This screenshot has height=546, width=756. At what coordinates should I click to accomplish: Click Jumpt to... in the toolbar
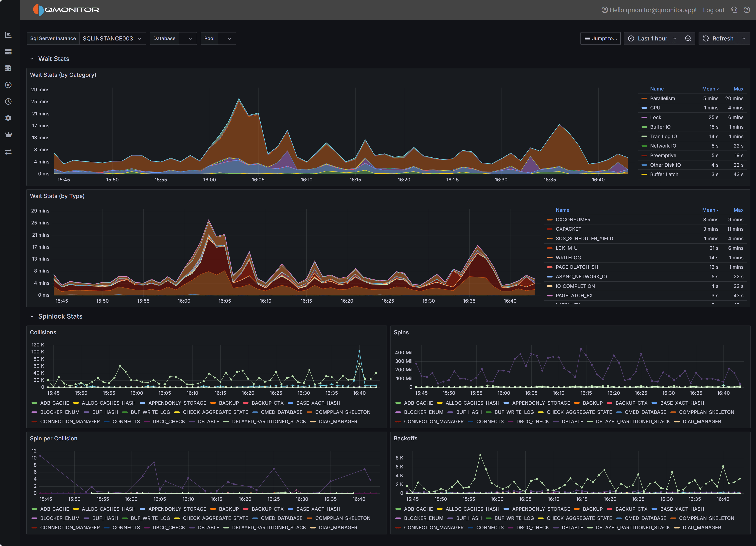(600, 38)
